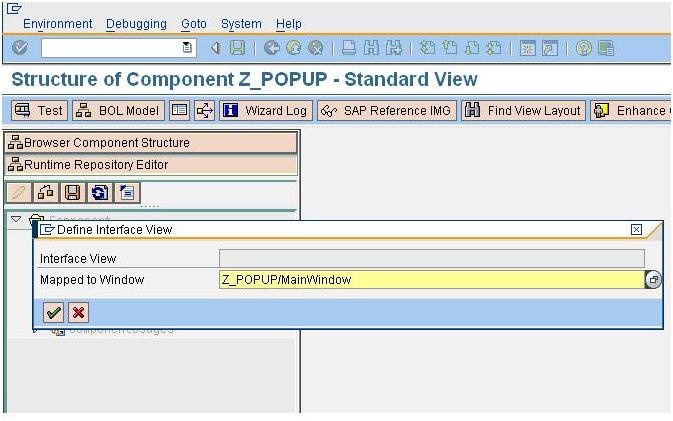Switch to Browser Component Structure tab
This screenshot has width=673, height=421.
click(151, 142)
